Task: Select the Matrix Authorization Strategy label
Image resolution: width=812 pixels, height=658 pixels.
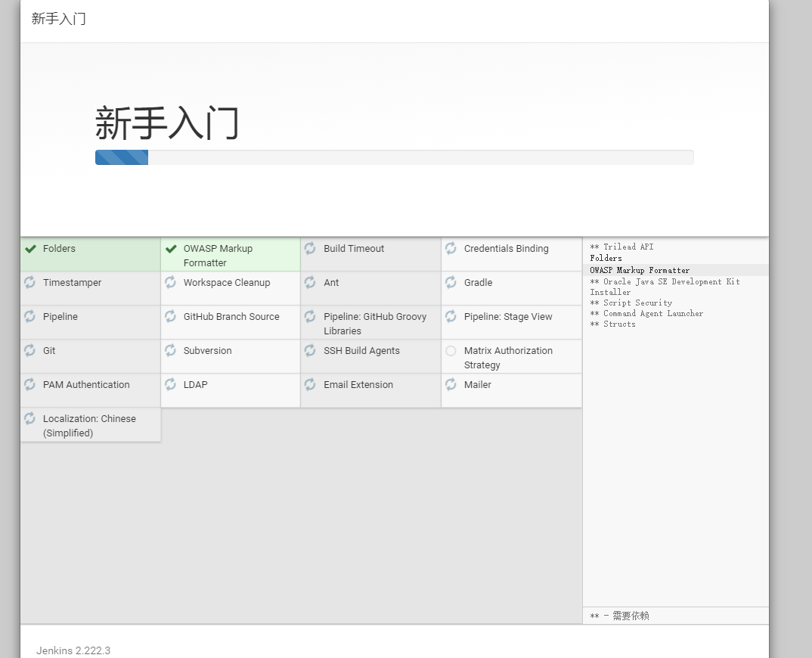Action: 508,358
